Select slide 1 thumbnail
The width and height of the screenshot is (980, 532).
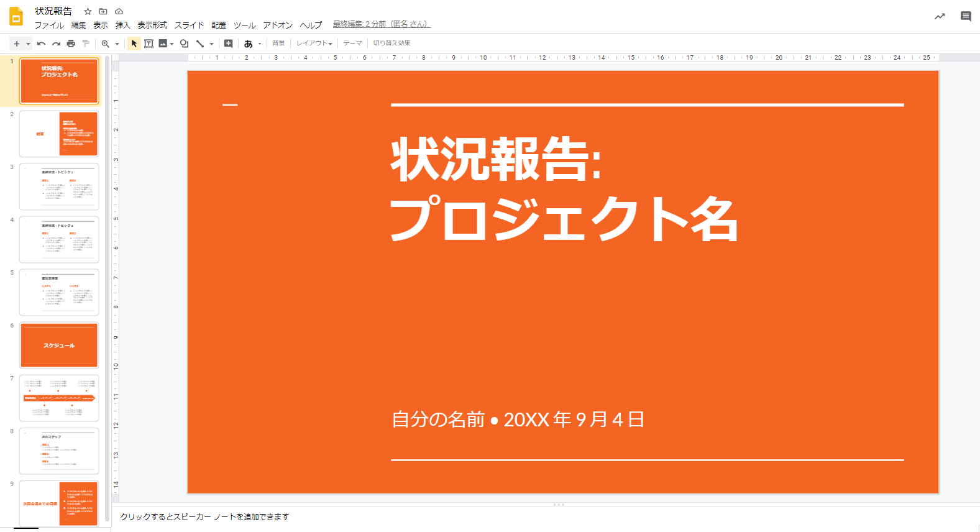(59, 81)
